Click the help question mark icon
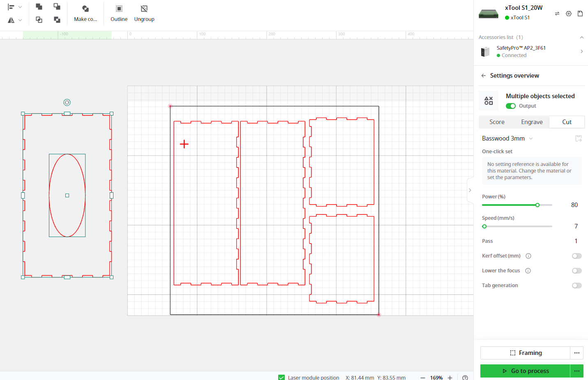This screenshot has height=380, width=588. point(465,378)
